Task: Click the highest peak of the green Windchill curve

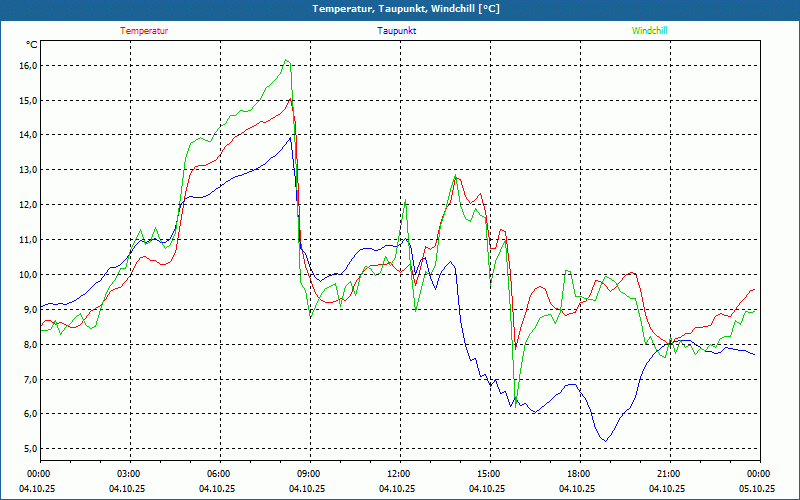Action: click(x=287, y=60)
